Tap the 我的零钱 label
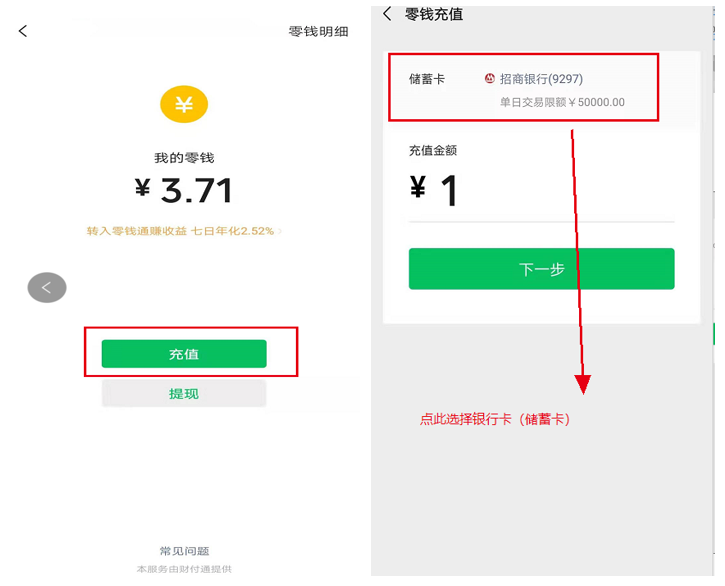 tap(184, 158)
